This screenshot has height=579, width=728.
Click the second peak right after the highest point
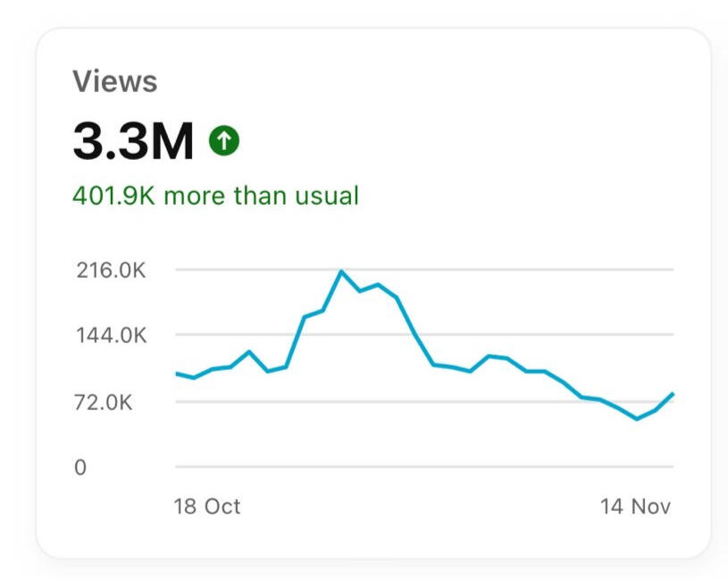[378, 285]
